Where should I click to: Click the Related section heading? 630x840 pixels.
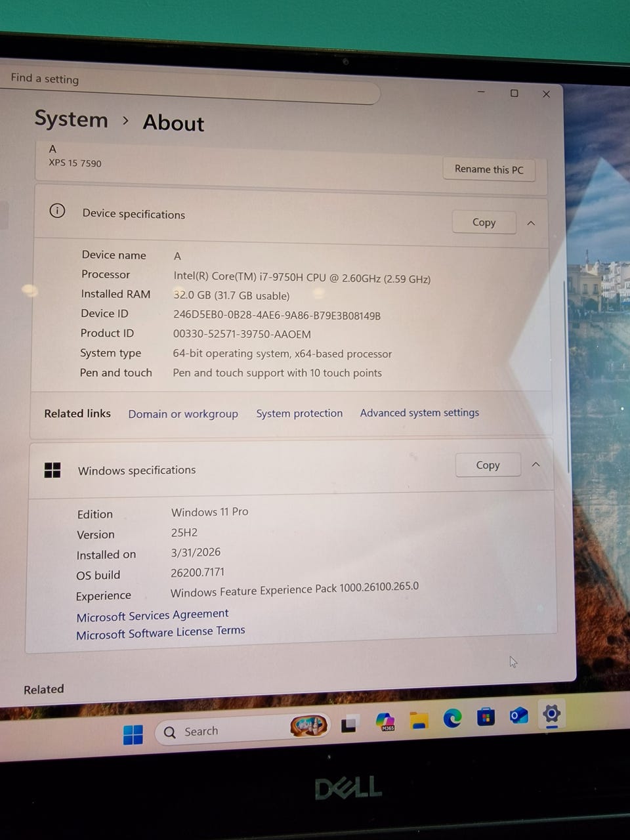point(44,689)
